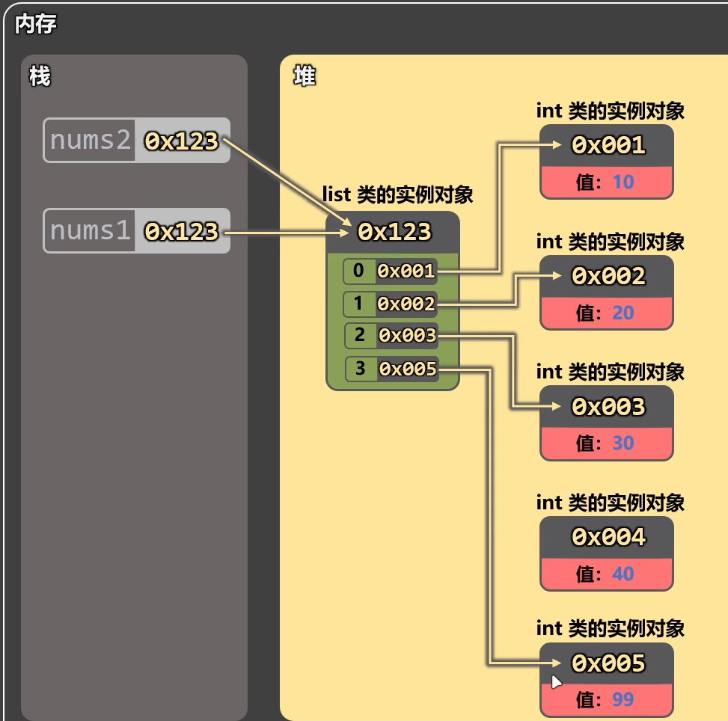Viewport: 728px width, 721px height.
Task: Click nums2's address value 0x123
Action: coord(182,141)
